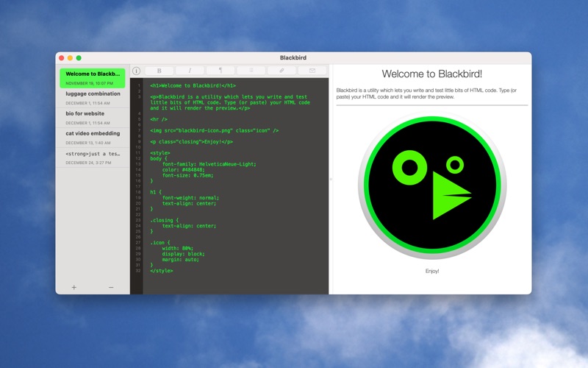This screenshot has width=588, height=368.
Task: Click the 'font-size: 0.75em;' code line
Action: [187, 175]
